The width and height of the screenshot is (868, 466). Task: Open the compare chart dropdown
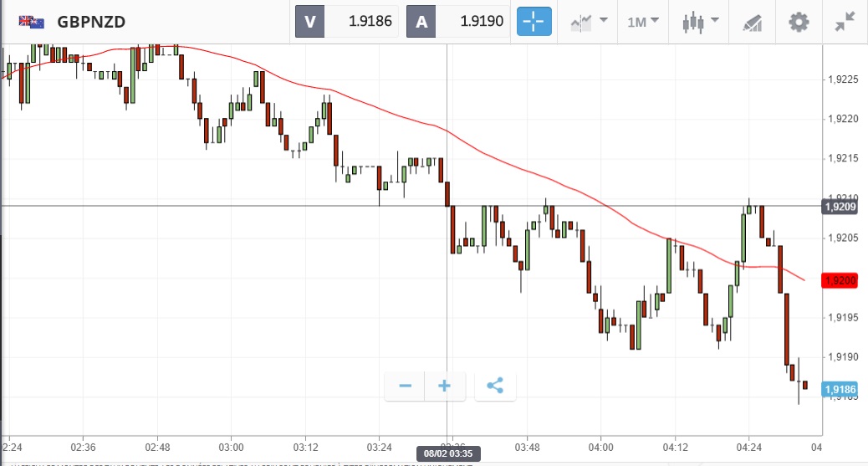pyautogui.click(x=589, y=22)
